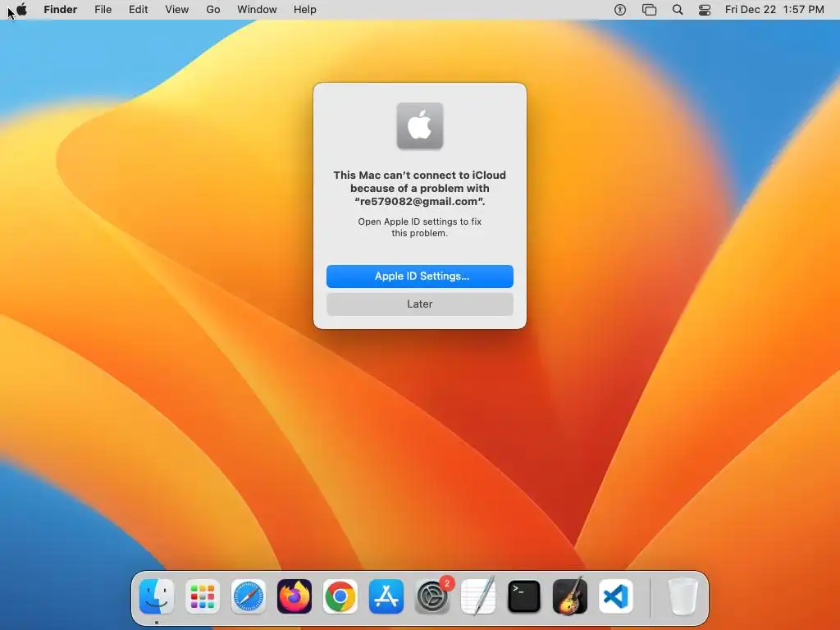Launch GarageBand from the Dock

[570, 596]
